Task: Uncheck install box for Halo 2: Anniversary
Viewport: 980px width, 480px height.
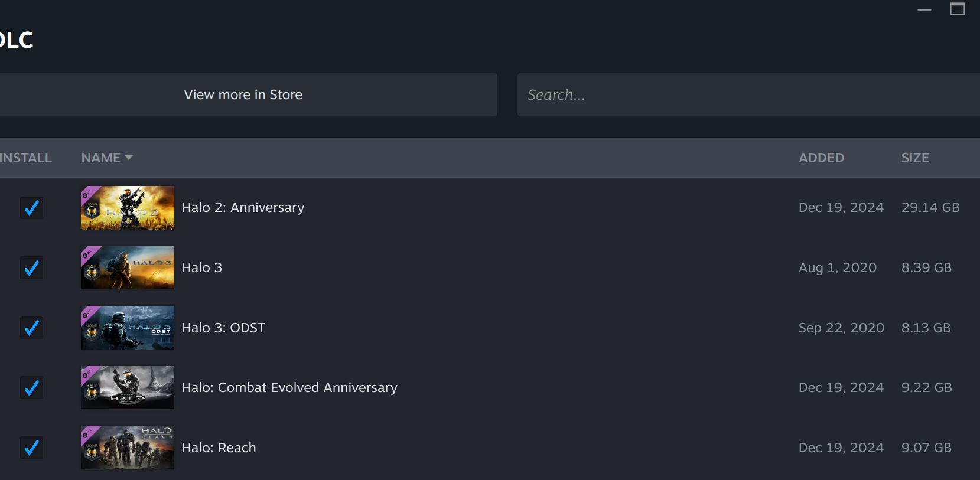Action: point(32,208)
